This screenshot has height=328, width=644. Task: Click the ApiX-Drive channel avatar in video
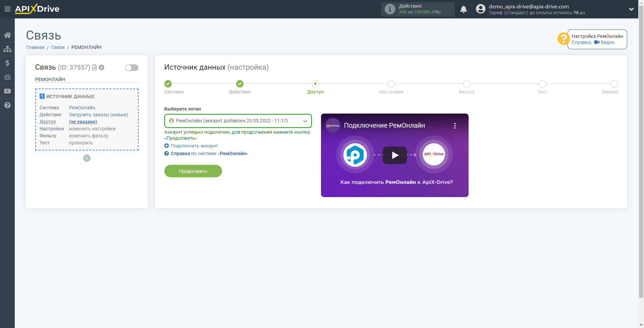pyautogui.click(x=333, y=126)
